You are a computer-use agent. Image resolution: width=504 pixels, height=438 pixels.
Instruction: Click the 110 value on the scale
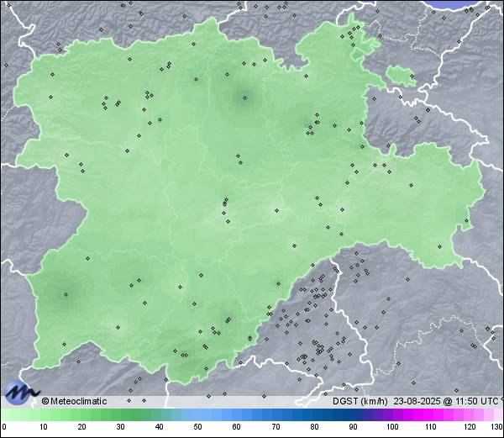pyautogui.click(x=431, y=427)
